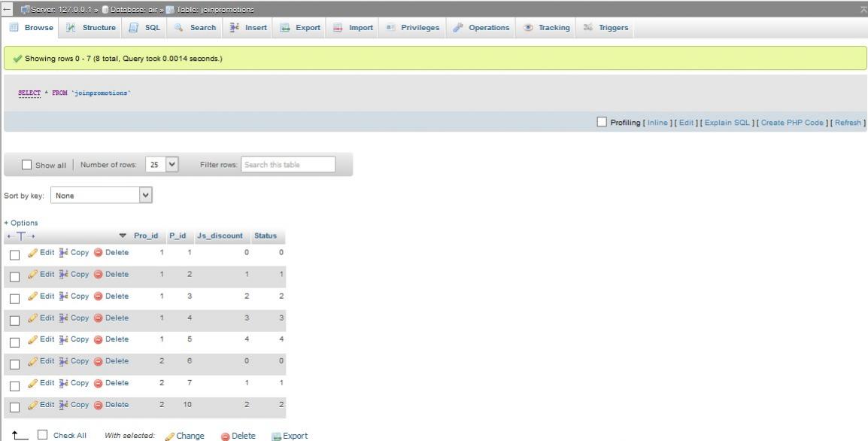Click the red Delete icon in row P_id 10

click(x=98, y=405)
